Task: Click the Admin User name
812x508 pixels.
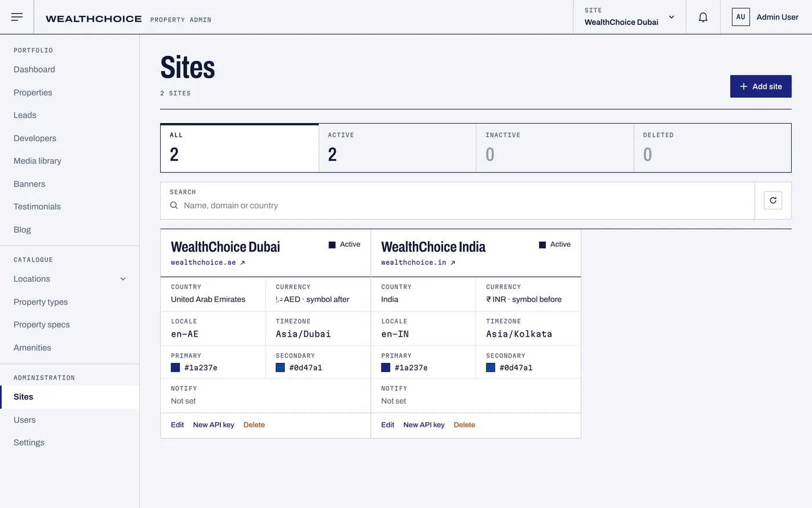Action: click(777, 17)
